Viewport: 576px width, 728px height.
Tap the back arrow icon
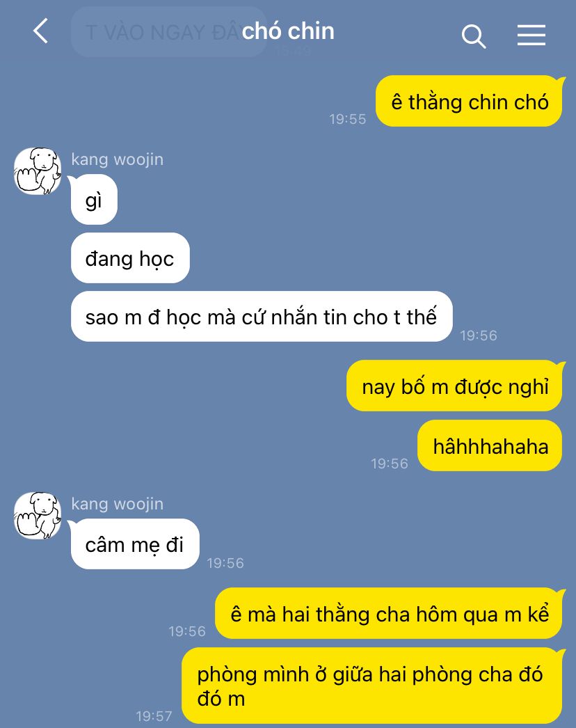41,31
